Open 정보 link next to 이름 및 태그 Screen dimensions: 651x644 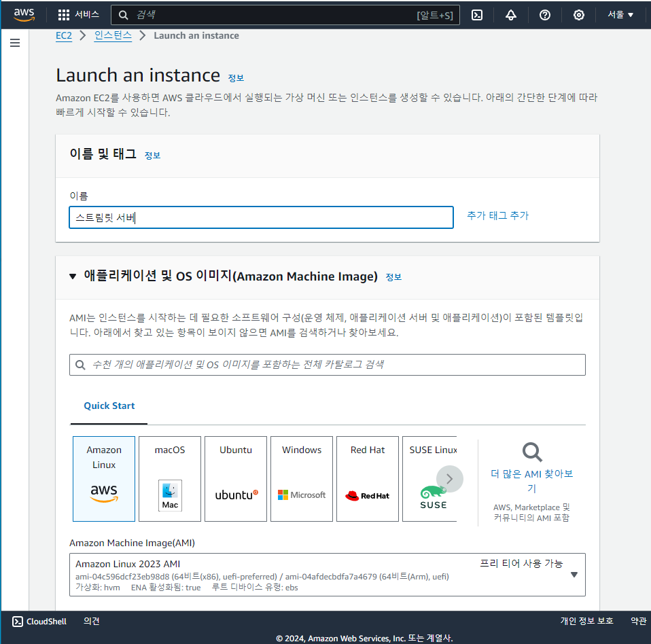coord(152,155)
